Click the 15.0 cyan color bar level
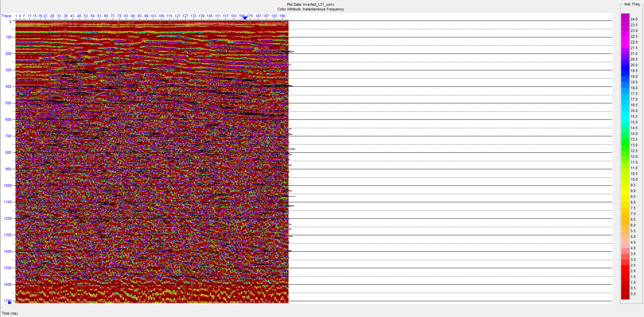 point(625,122)
